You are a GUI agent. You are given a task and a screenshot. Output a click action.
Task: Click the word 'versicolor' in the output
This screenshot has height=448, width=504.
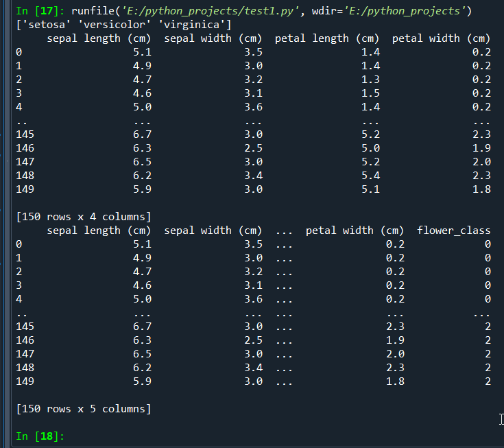[115, 25]
